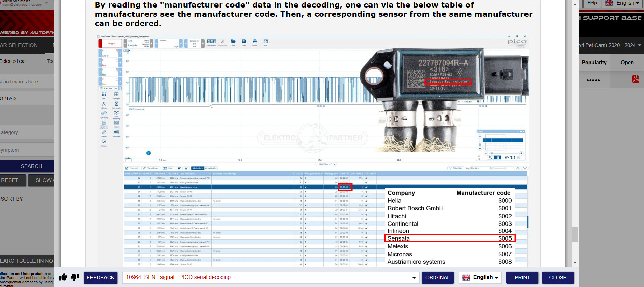Click the thumbs down rating icon
644x287 pixels.
pos(75,277)
